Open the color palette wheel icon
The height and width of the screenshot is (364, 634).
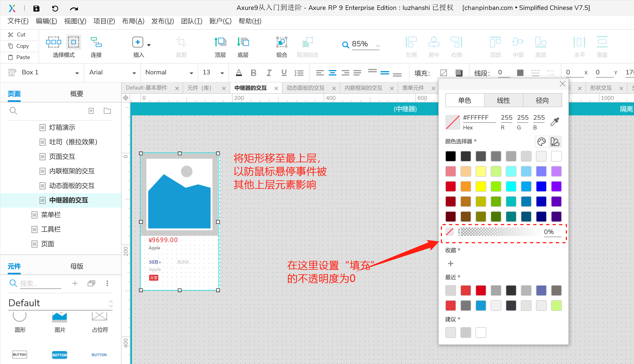[541, 142]
